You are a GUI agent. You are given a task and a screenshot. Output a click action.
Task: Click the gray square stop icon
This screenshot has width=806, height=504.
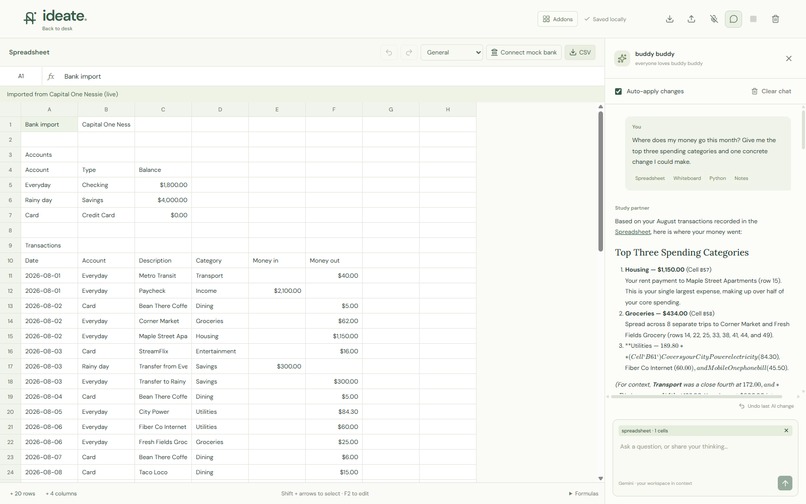coord(753,19)
